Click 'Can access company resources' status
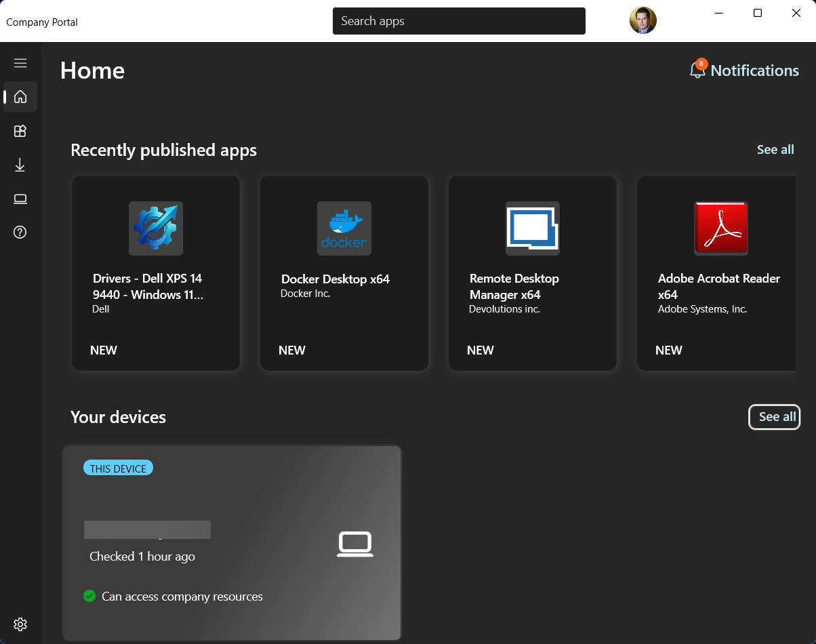816x644 pixels. click(x=182, y=597)
